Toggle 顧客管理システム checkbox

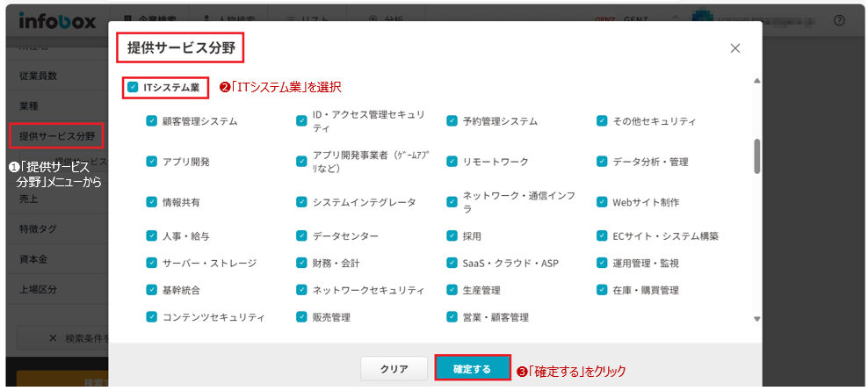coord(151,120)
